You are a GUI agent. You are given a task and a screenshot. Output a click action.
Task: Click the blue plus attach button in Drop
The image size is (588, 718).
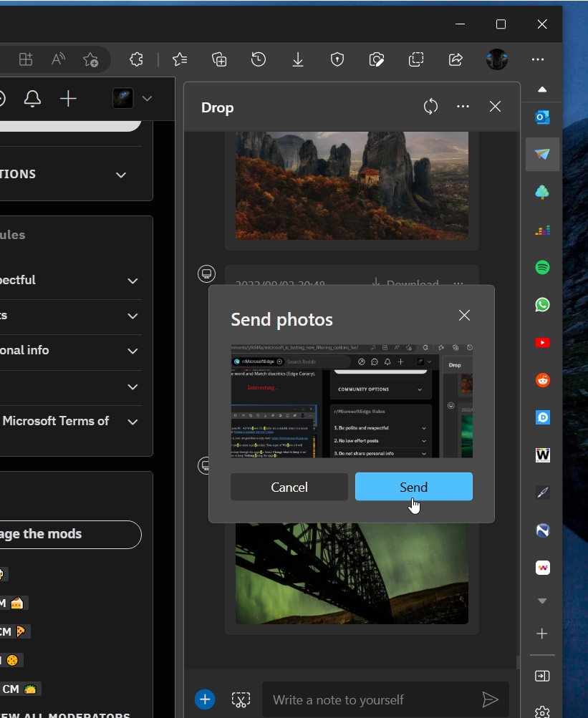pos(205,699)
